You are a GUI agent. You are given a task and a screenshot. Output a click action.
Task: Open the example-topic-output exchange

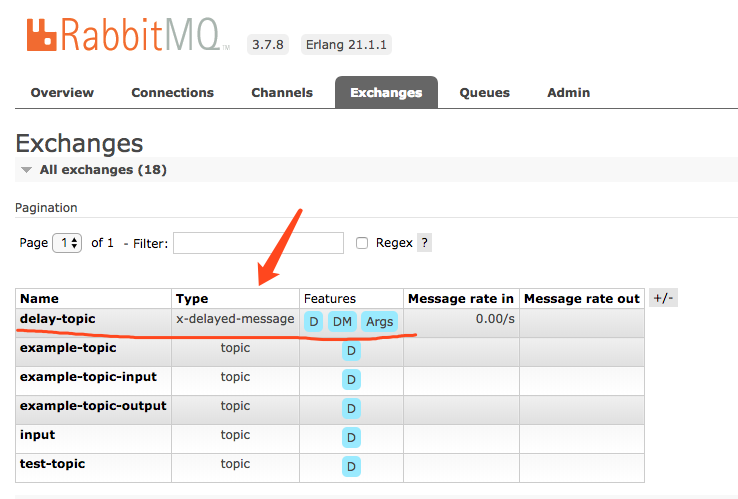pyautogui.click(x=93, y=406)
